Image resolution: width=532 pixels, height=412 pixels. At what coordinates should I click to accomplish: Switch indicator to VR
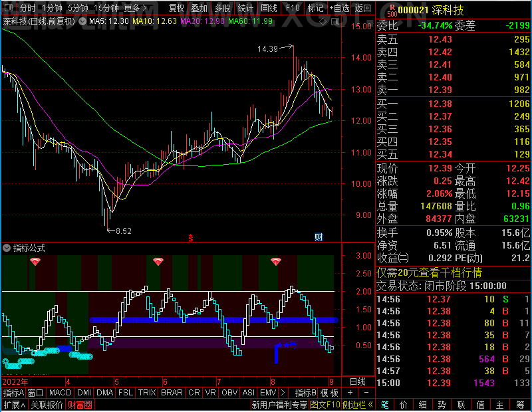point(210,393)
